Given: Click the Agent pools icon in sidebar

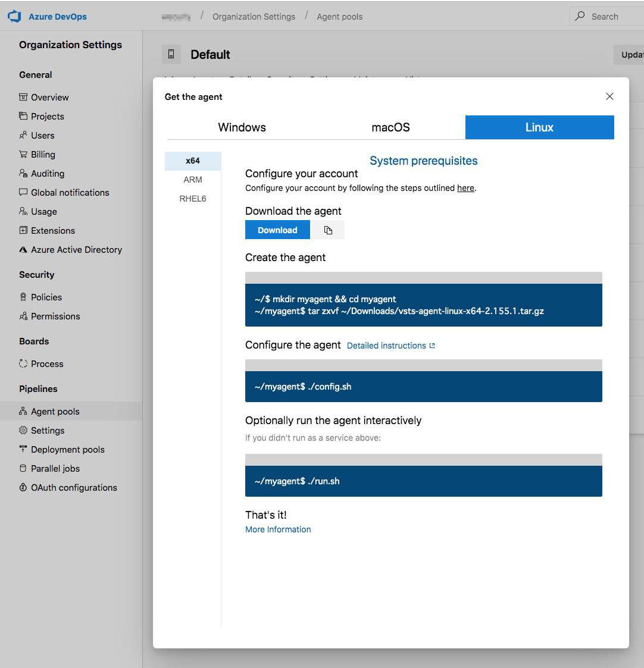Looking at the screenshot, I should 23,411.
